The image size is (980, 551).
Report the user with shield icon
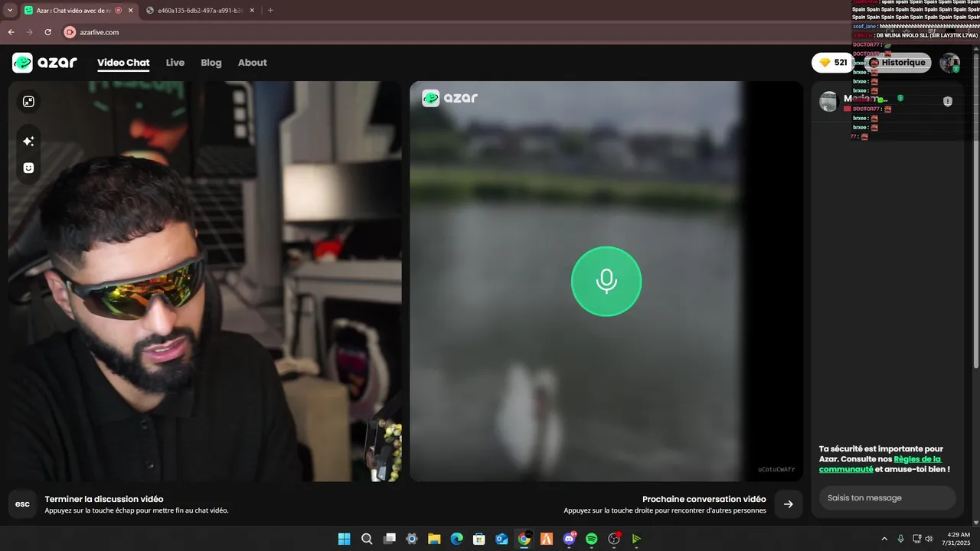click(x=948, y=101)
